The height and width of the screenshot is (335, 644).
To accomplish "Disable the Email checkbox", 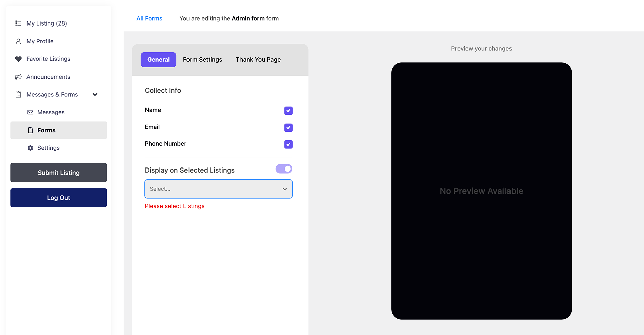I will pos(288,128).
